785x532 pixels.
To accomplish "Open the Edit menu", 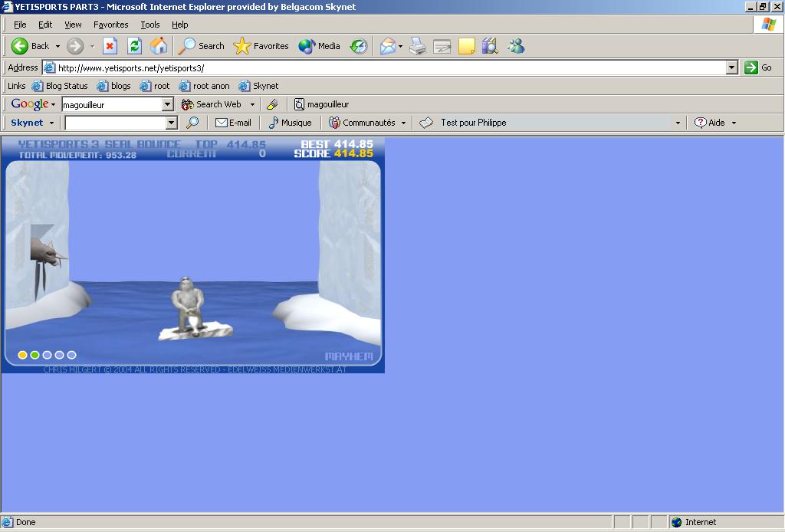I will pos(45,25).
